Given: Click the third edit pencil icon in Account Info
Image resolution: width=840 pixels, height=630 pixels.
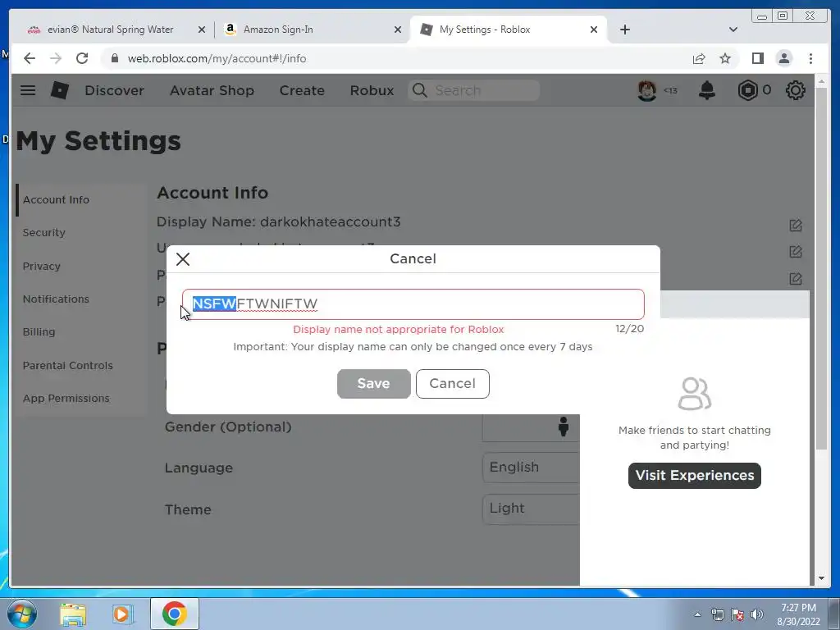Looking at the screenshot, I should (796, 279).
